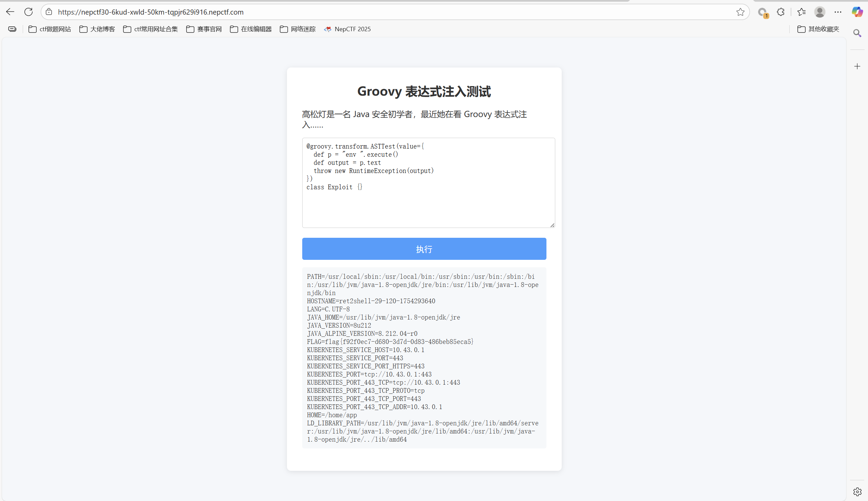This screenshot has width=868, height=501.
Task: Click the JAVA_HOME output line
Action: [383, 317]
